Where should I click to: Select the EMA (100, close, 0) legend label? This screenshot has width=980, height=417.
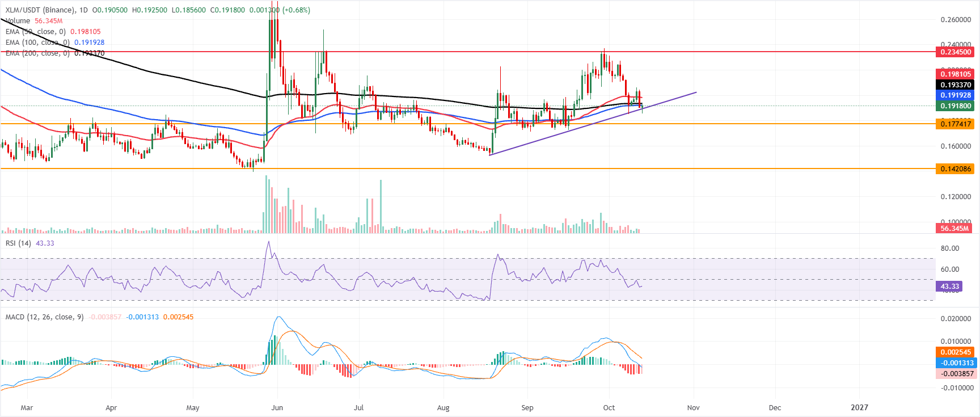[x=38, y=43]
